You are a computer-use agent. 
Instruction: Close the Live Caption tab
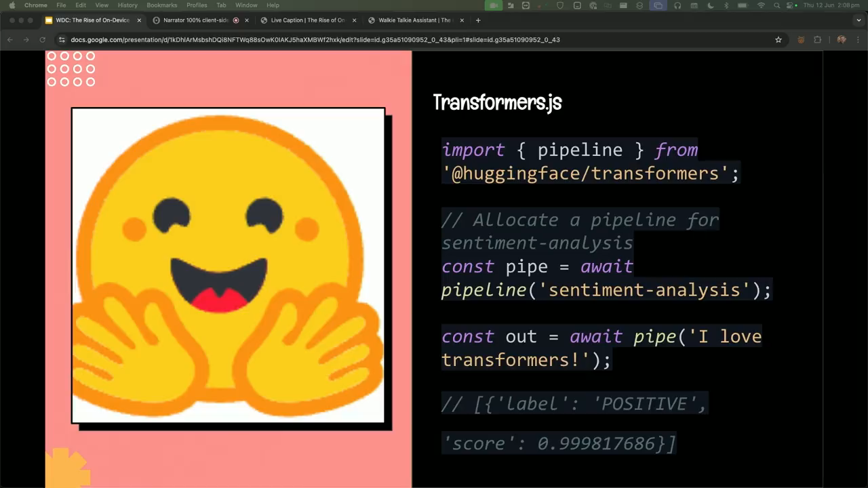(354, 20)
